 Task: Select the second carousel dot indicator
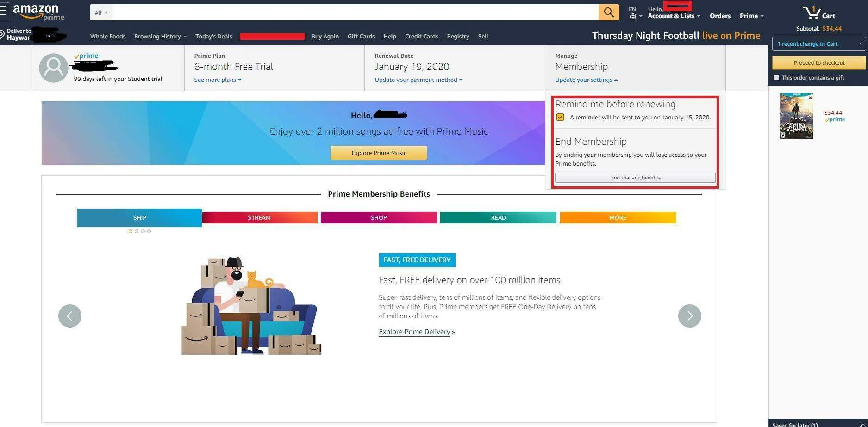click(x=137, y=231)
